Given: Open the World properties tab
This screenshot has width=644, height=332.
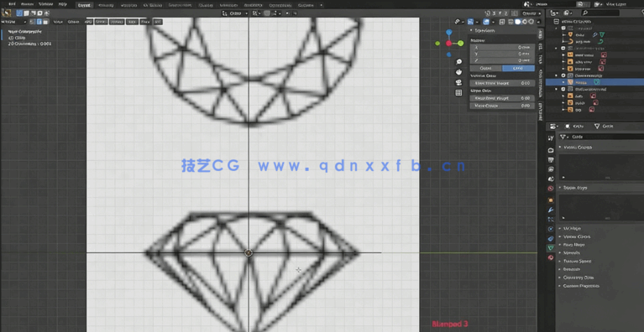Looking at the screenshot, I should 551,189.
